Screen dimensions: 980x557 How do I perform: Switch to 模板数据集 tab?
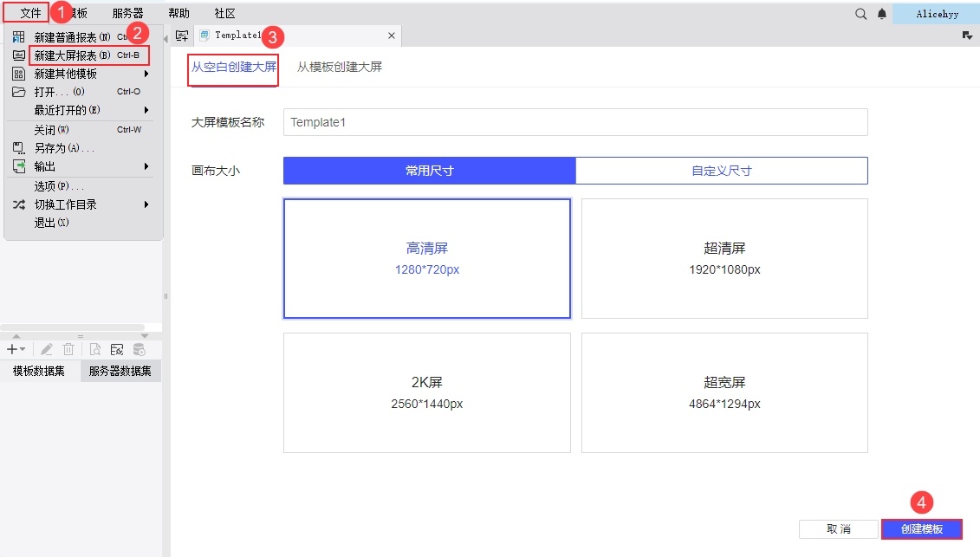(39, 372)
